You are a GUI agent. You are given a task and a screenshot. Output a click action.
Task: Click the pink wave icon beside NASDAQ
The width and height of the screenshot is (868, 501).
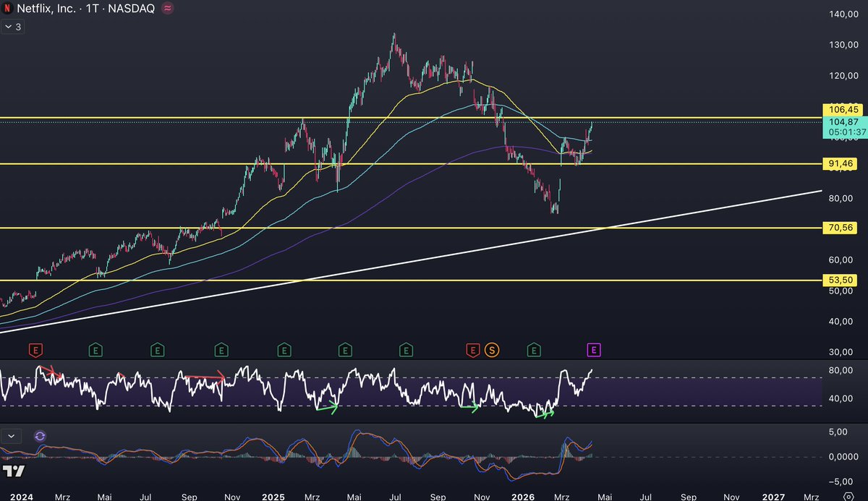(x=167, y=8)
